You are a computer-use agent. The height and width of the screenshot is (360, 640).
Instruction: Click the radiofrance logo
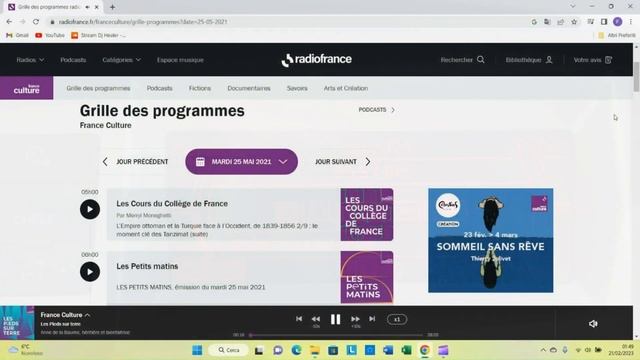(x=316, y=60)
